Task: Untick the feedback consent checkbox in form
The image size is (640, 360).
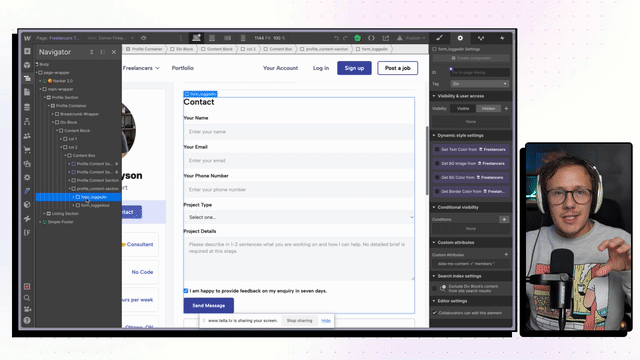Action: (186, 291)
